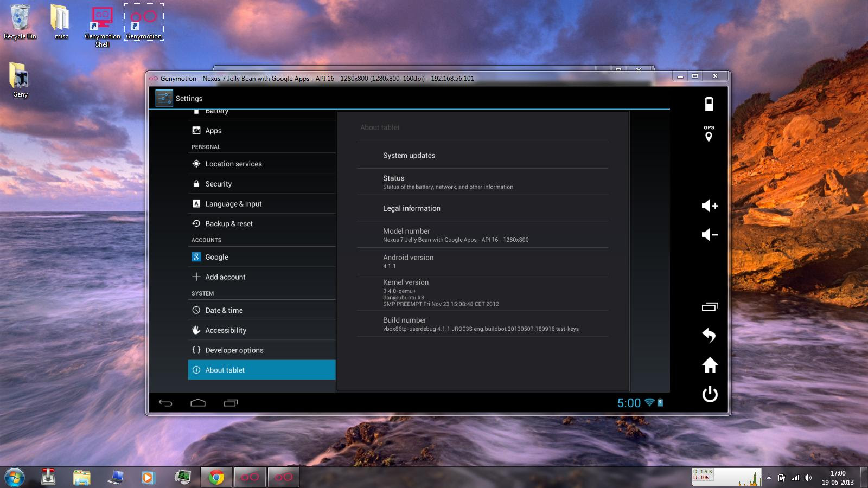
Task: Open the Genymotion battery control widget
Action: pyautogui.click(x=709, y=104)
